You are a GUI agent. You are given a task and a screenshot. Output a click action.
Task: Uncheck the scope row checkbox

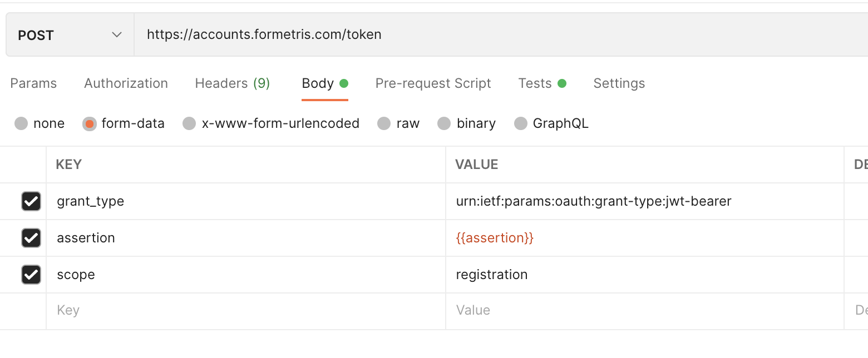31,275
